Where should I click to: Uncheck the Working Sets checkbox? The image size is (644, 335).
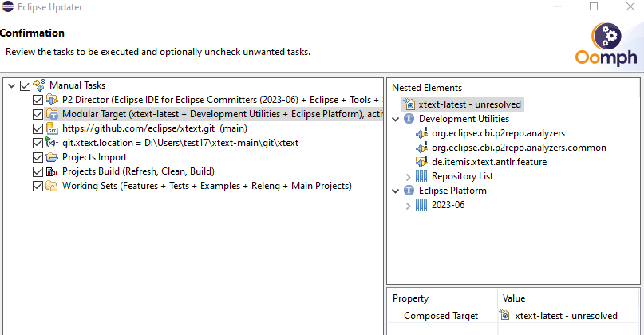tap(38, 186)
